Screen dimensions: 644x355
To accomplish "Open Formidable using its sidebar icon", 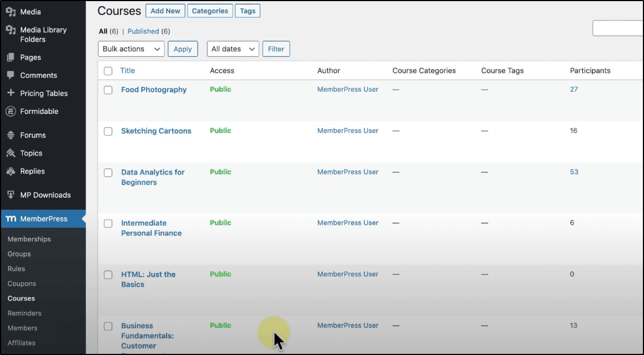I will coord(11,111).
